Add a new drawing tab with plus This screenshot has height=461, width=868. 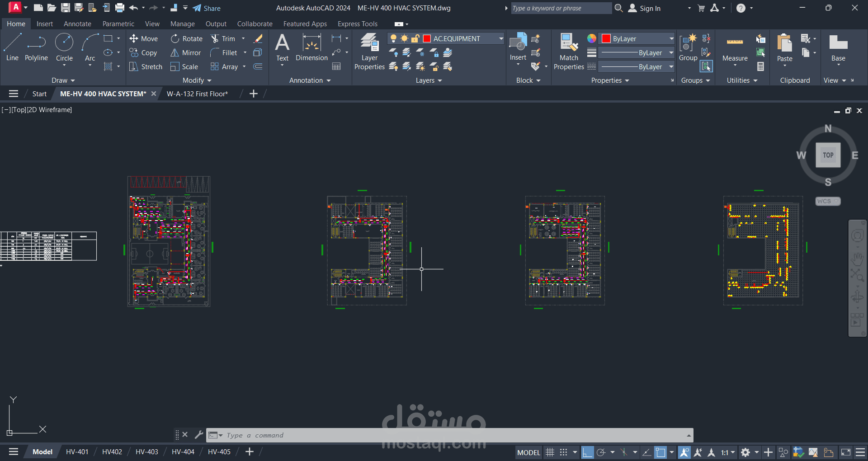(x=254, y=94)
